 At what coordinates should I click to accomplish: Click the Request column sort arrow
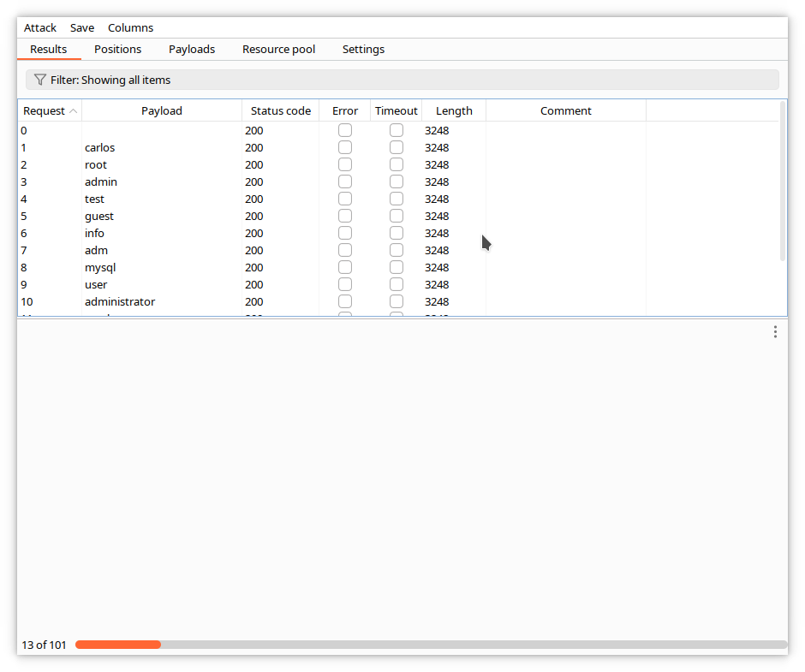pos(74,111)
